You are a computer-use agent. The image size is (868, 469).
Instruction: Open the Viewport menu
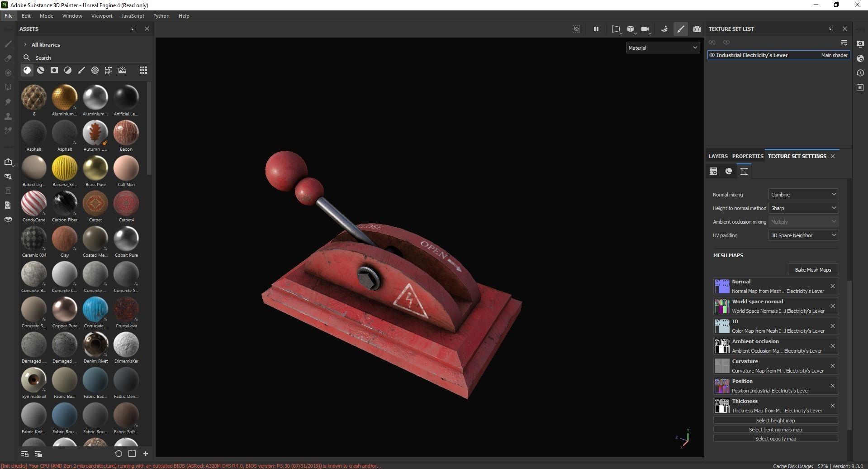(102, 16)
